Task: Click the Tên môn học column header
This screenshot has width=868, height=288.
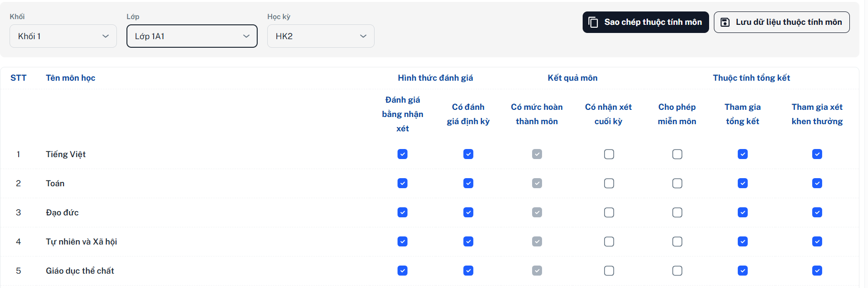Action: (71, 78)
